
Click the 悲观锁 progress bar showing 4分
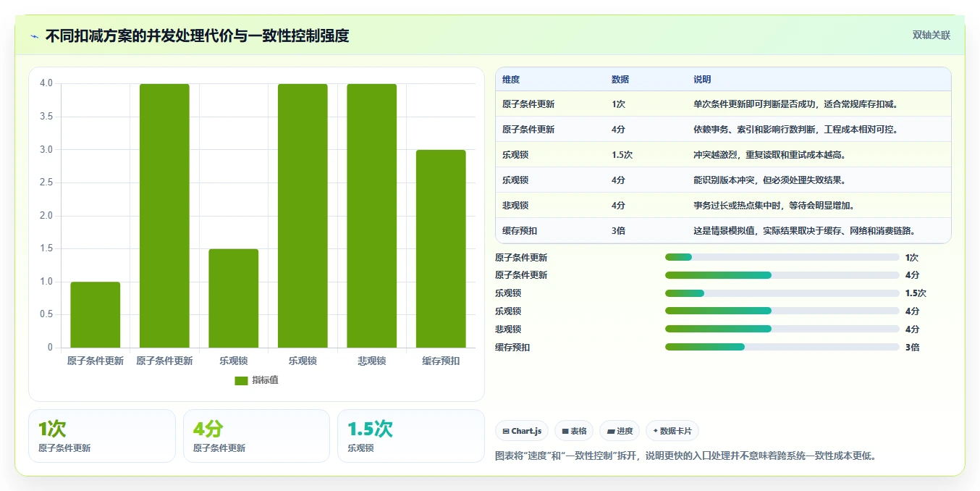pyautogui.click(x=782, y=329)
